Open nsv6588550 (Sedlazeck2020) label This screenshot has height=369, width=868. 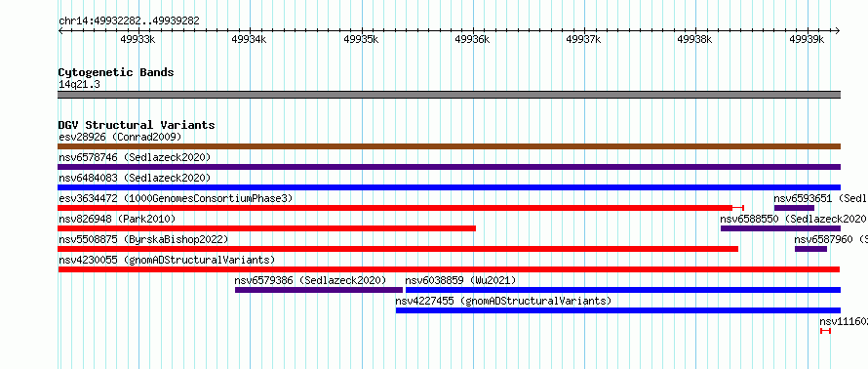[793, 219]
